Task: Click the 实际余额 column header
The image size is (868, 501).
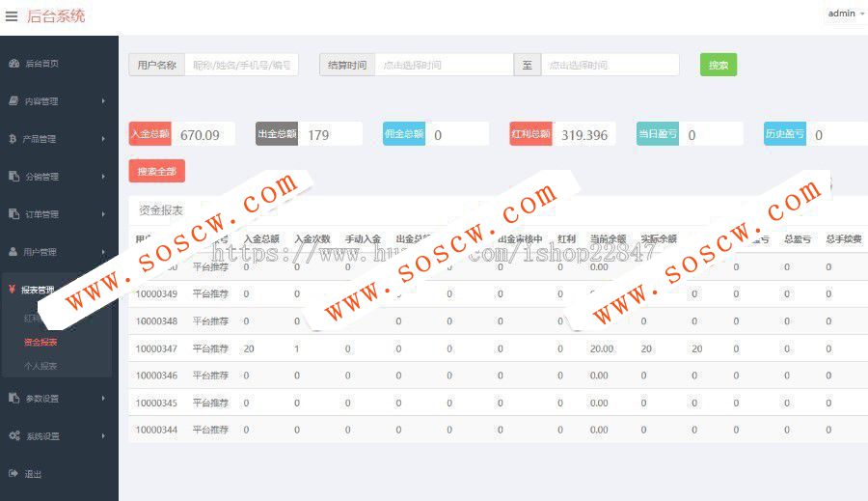Action: (x=659, y=238)
